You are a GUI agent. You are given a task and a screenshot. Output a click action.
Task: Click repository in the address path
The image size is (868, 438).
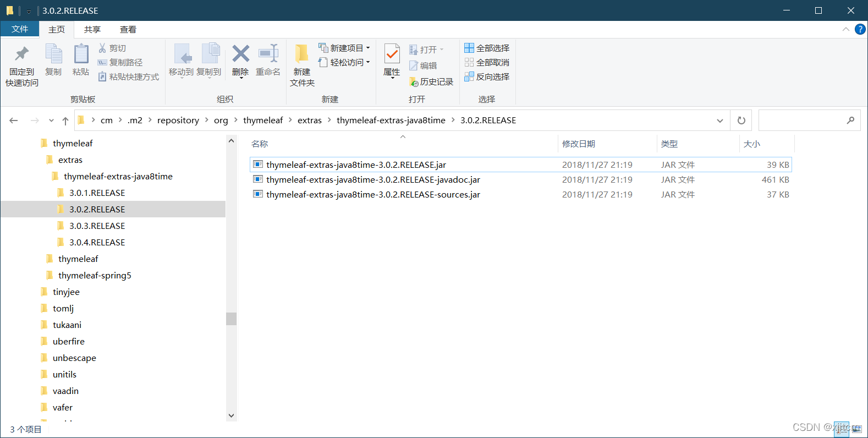click(178, 120)
